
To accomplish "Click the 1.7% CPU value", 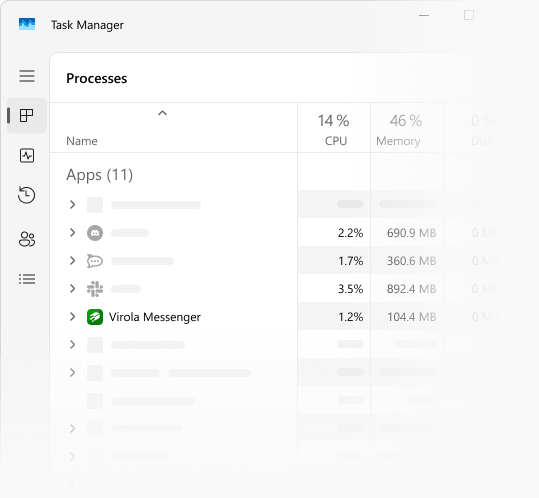I will click(350, 261).
